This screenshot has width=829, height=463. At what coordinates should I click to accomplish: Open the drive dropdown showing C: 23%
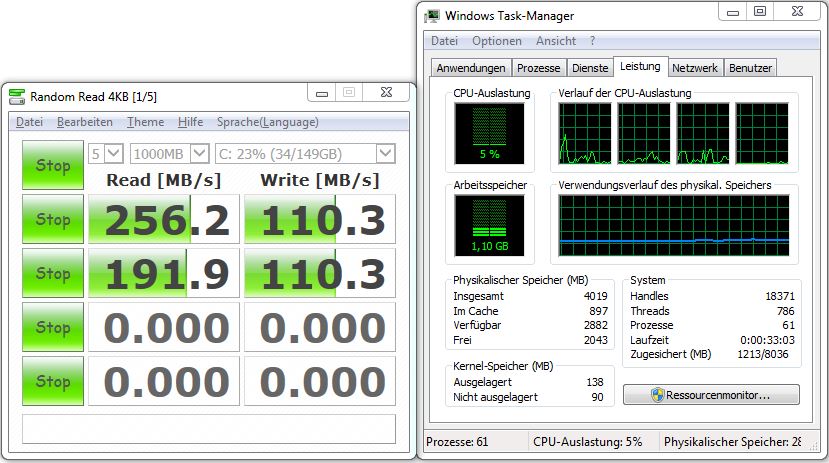tap(305, 154)
